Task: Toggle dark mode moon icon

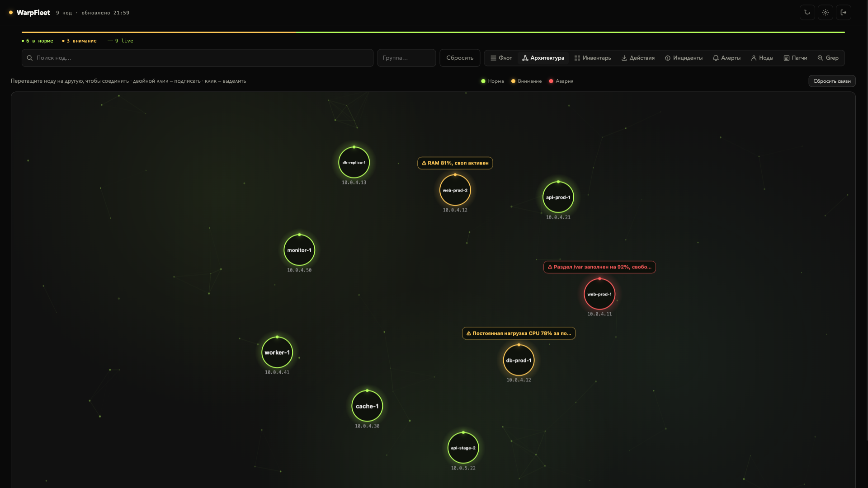Action: click(x=807, y=13)
